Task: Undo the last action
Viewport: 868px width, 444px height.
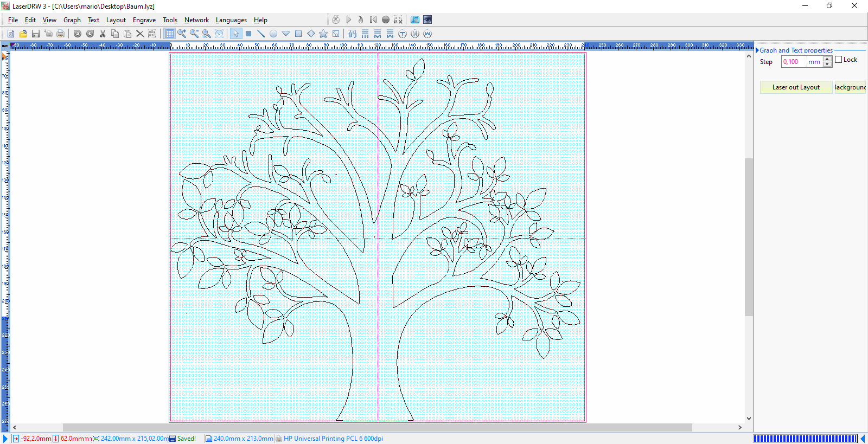Action: [78, 34]
